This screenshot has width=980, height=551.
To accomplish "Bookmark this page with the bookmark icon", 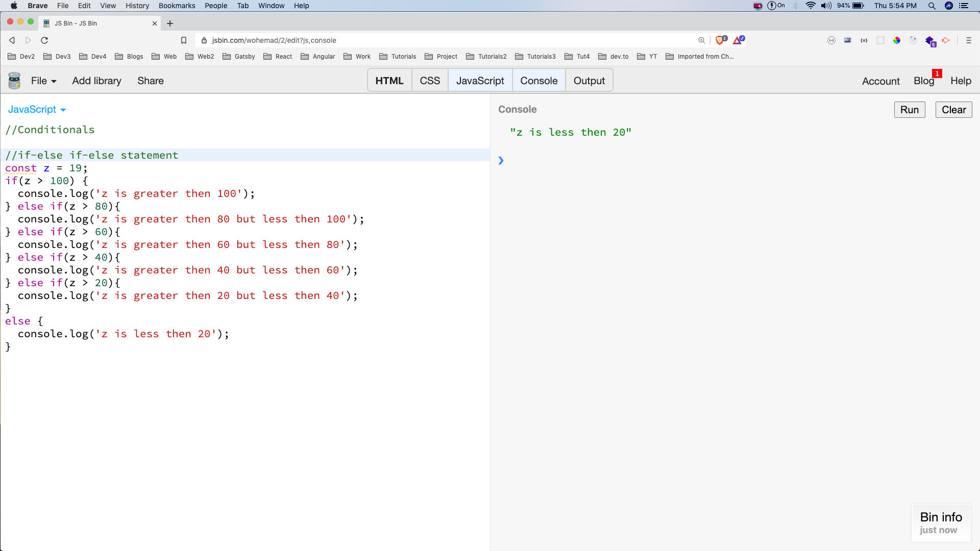I will [x=184, y=40].
